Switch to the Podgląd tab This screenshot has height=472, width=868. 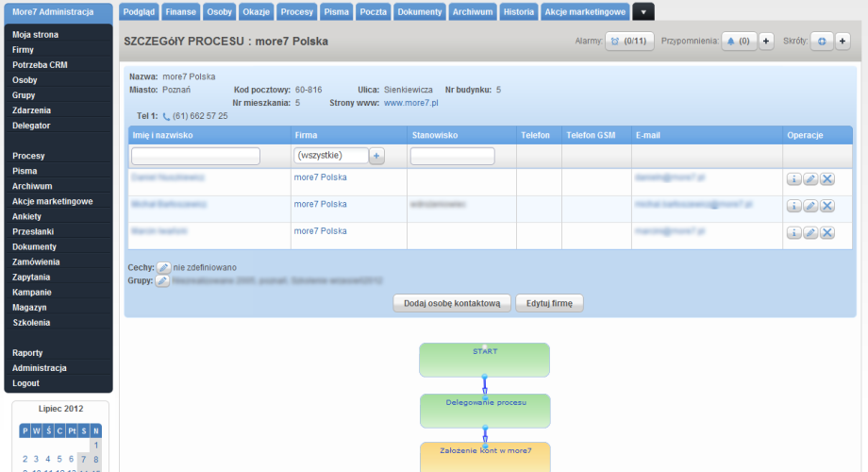139,12
